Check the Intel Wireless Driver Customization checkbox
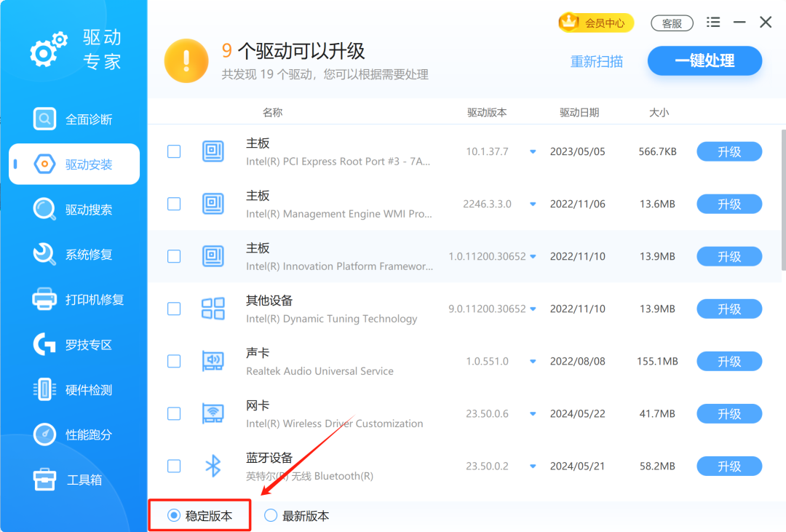Image resolution: width=786 pixels, height=532 pixels. 173,413
